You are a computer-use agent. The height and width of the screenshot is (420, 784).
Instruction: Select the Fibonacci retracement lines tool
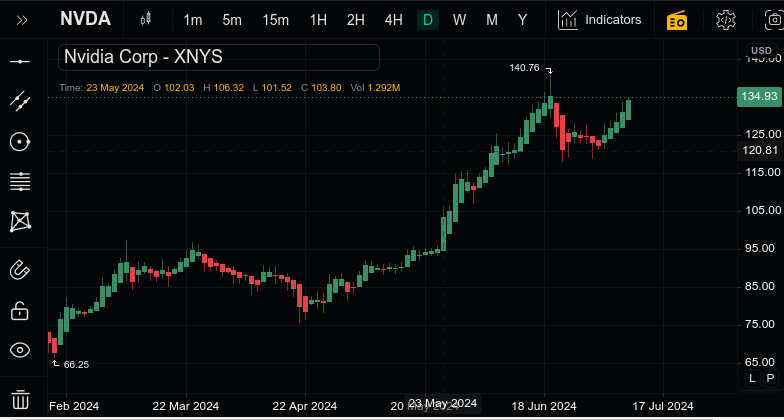20,181
